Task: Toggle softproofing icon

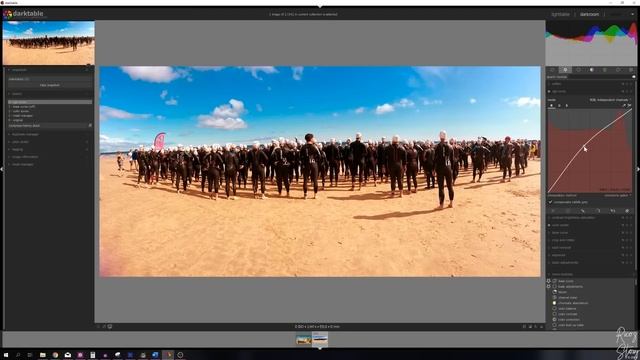Action: [536, 327]
